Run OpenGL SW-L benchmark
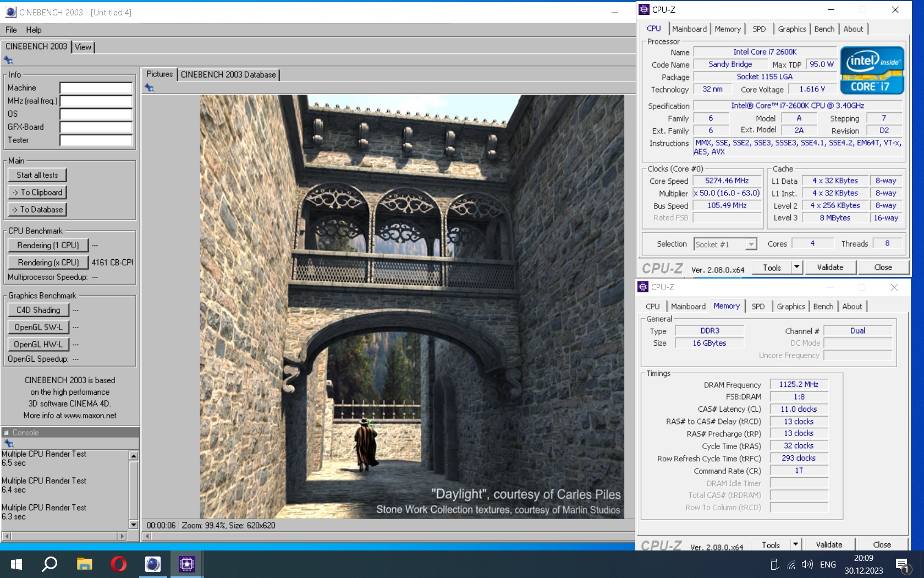The height and width of the screenshot is (578, 924). 38,327
